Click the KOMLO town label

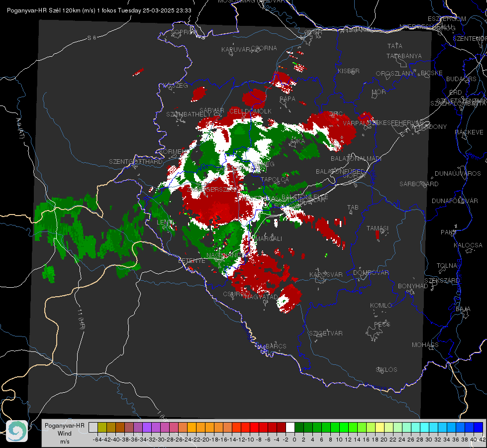pyautogui.click(x=381, y=305)
